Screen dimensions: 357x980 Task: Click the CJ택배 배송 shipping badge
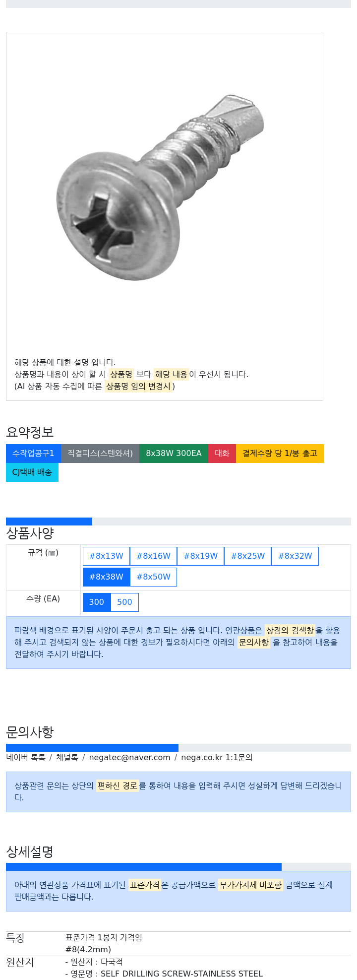pos(32,472)
